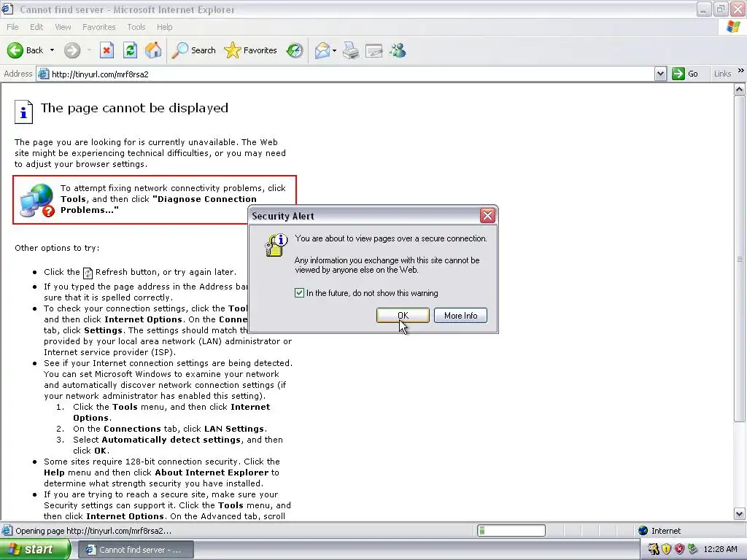
Task: Click the status bar page icon
Action: coord(7,531)
